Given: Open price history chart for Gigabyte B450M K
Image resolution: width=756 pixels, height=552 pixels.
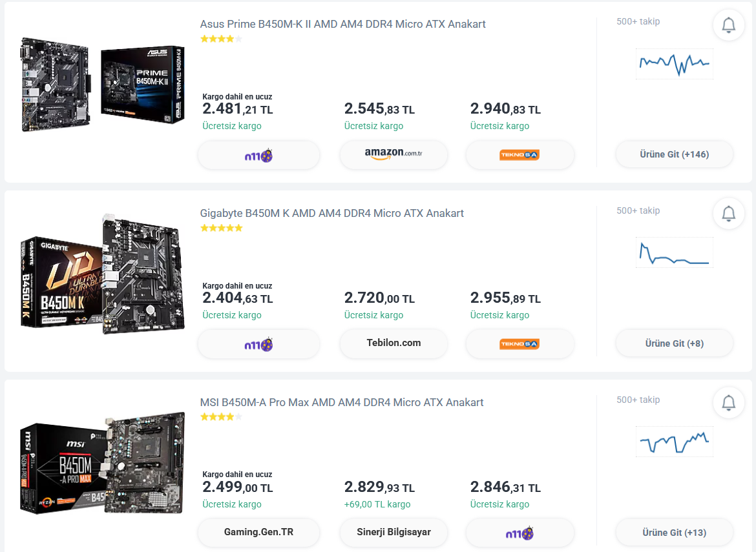Looking at the screenshot, I should pyautogui.click(x=674, y=252).
